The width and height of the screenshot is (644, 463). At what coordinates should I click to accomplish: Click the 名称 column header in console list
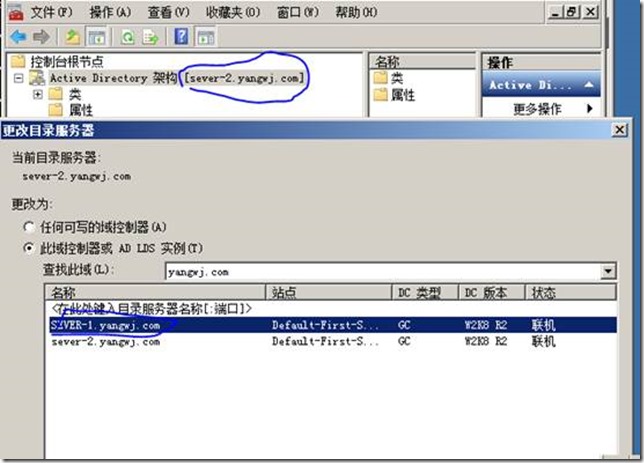[423, 62]
